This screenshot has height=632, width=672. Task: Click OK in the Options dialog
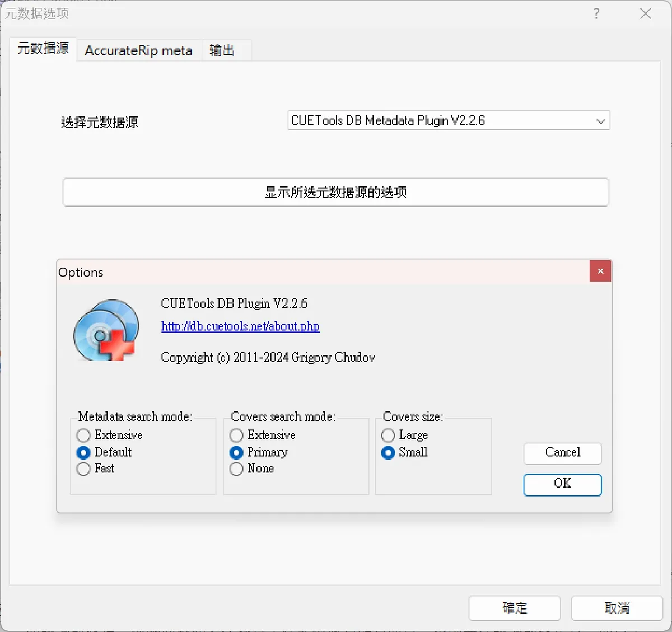[563, 485]
